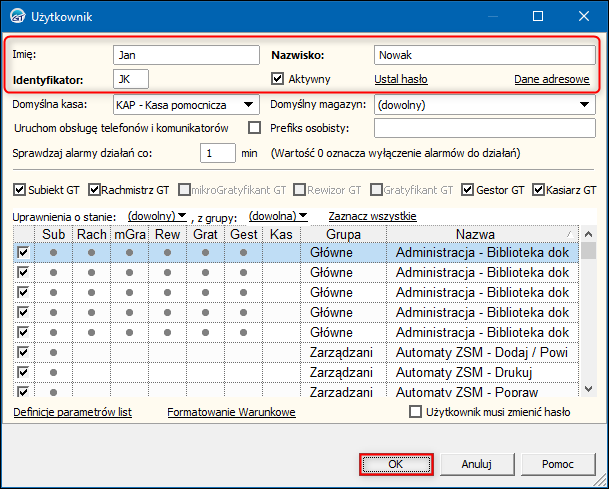The width and height of the screenshot is (609, 489).
Task: Open Definicje parametrów list link
Action: (x=72, y=412)
